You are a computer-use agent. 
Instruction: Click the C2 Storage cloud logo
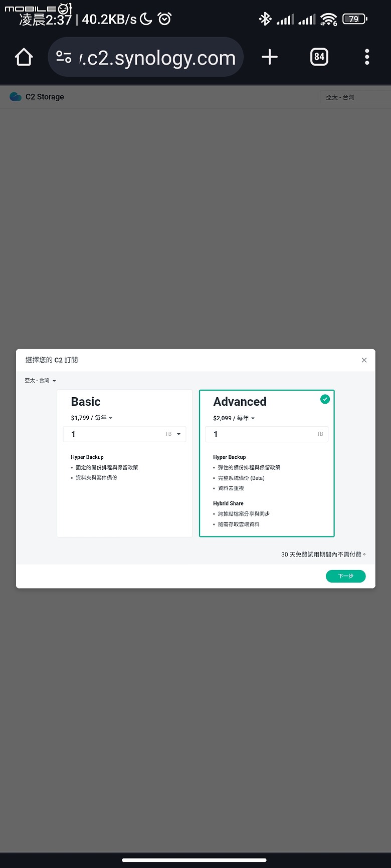[x=16, y=97]
